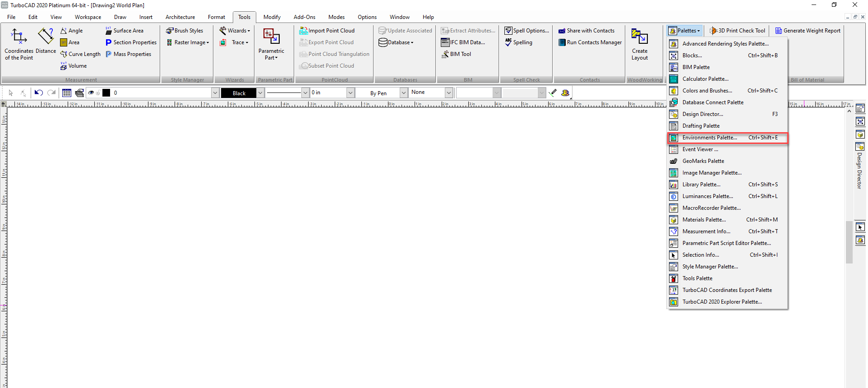Click the Coordinates of the Point tool

point(19,44)
